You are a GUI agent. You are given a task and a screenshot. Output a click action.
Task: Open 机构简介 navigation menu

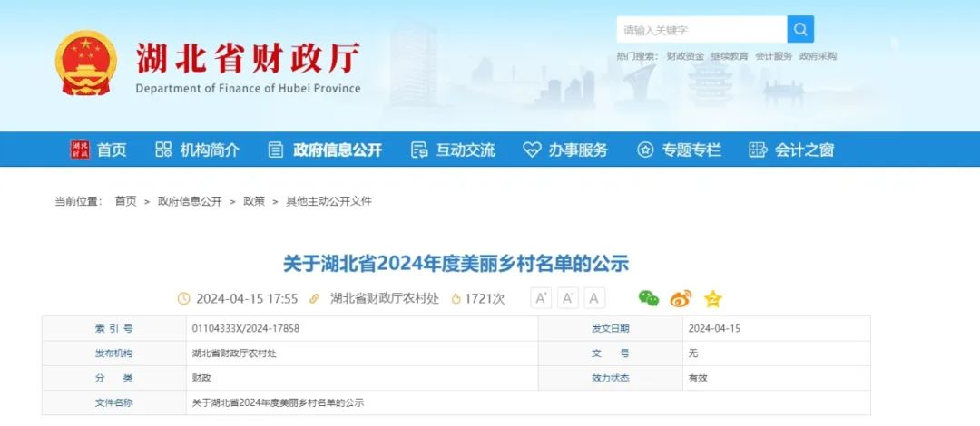point(197,150)
